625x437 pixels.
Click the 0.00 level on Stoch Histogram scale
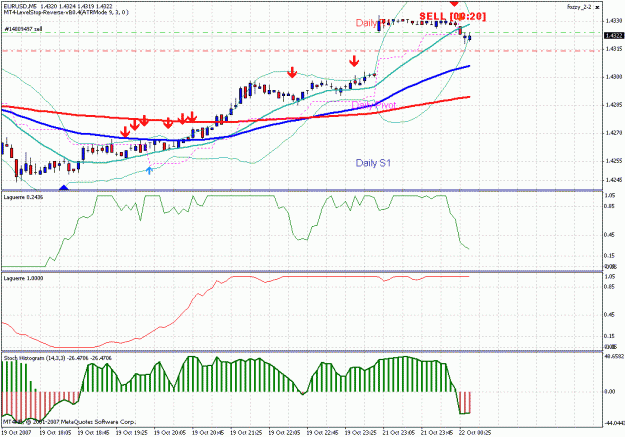(x=610, y=392)
